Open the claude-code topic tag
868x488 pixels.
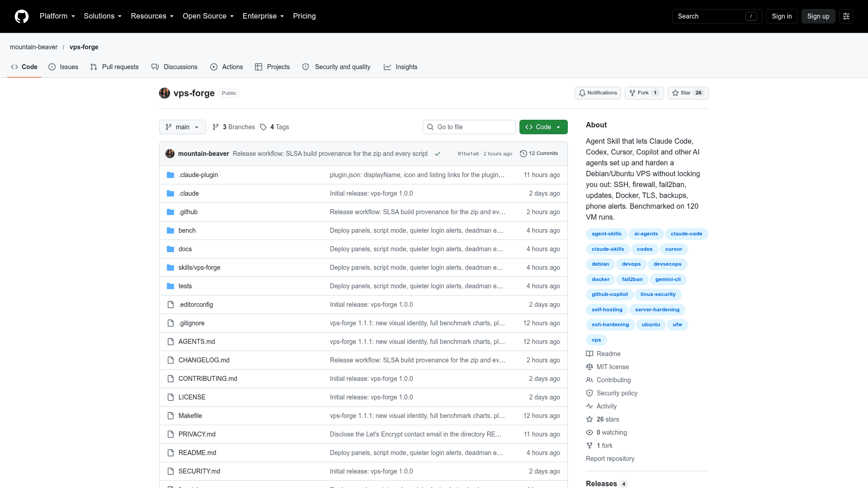[x=686, y=234]
